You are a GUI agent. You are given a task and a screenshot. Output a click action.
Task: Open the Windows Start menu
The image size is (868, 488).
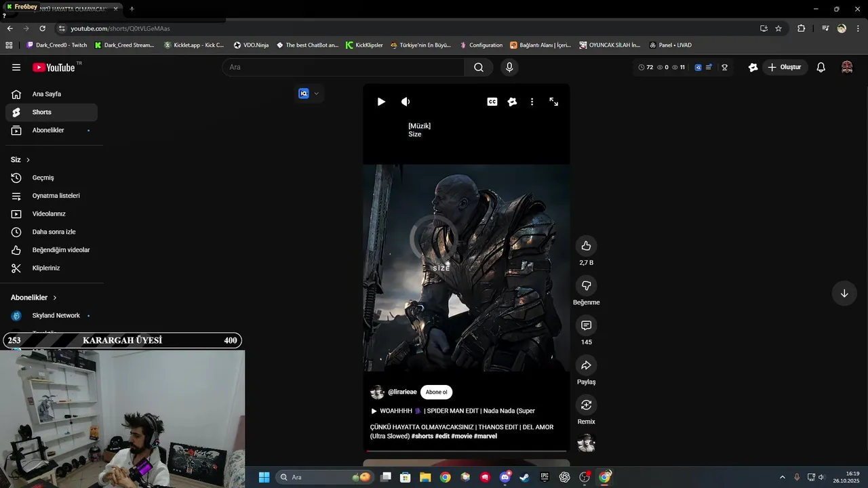264,477
